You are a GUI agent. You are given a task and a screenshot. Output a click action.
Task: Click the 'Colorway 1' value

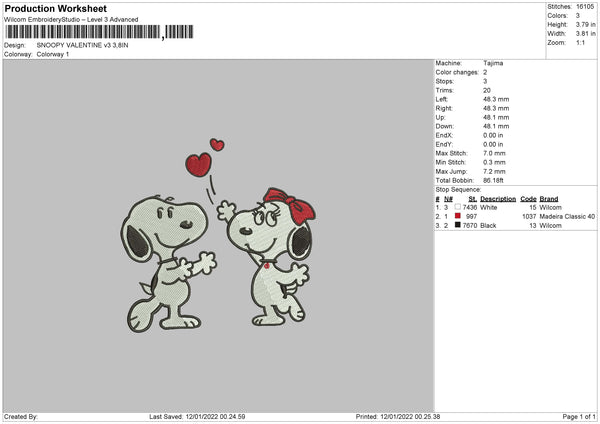coord(53,54)
